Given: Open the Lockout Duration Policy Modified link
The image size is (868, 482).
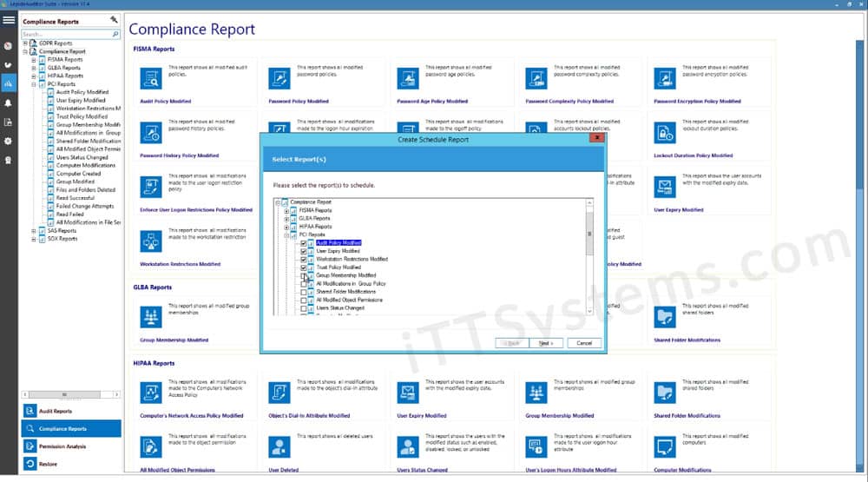Looking at the screenshot, I should tap(693, 155).
